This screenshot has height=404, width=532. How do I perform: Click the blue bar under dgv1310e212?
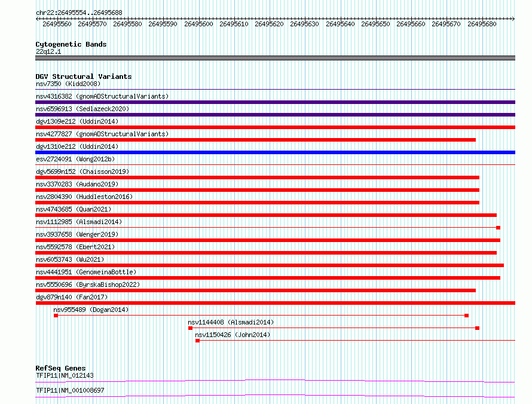(275, 152)
